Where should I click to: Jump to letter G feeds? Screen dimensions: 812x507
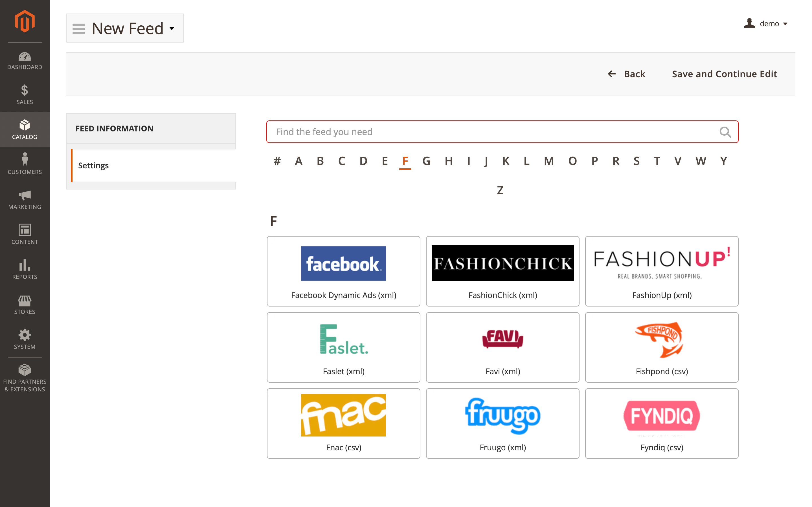click(426, 161)
